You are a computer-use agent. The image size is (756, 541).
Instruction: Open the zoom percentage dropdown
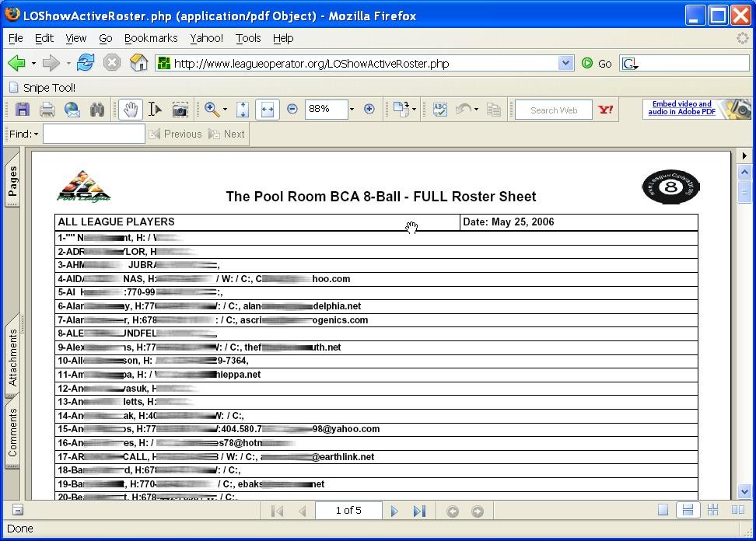click(352, 110)
